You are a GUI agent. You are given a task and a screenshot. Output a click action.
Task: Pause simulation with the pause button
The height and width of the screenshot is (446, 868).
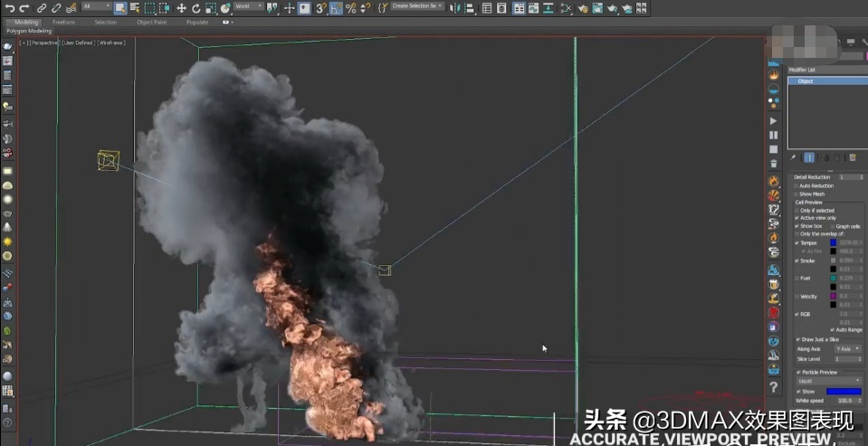coord(773,135)
